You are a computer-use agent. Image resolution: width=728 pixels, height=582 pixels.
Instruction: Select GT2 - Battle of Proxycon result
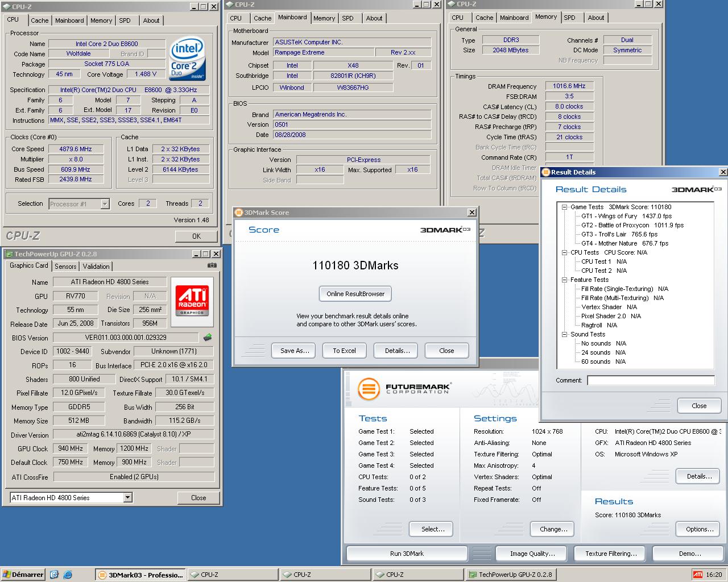pos(632,225)
